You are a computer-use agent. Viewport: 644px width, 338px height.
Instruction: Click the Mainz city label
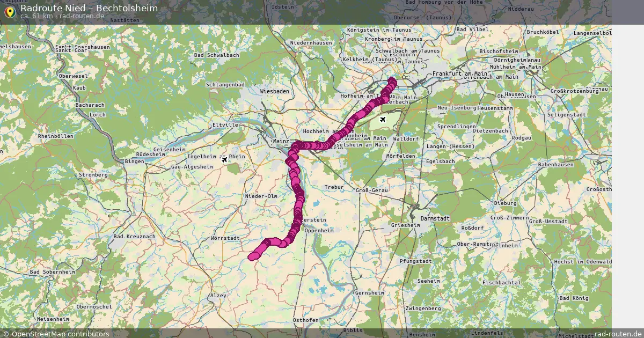point(281,141)
